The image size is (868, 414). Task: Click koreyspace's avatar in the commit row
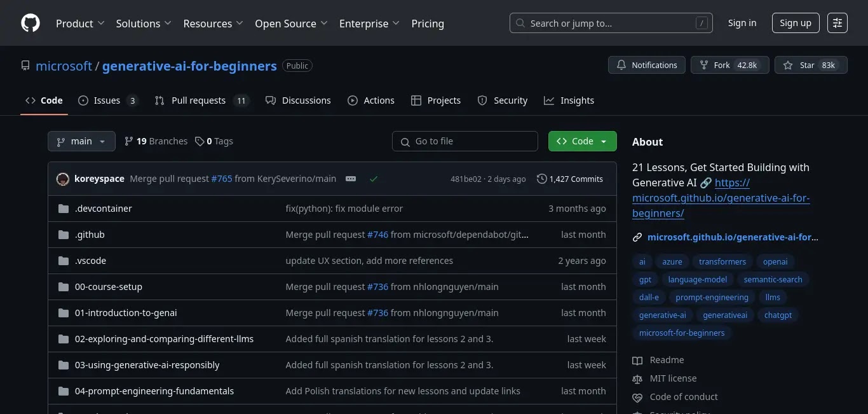(63, 179)
